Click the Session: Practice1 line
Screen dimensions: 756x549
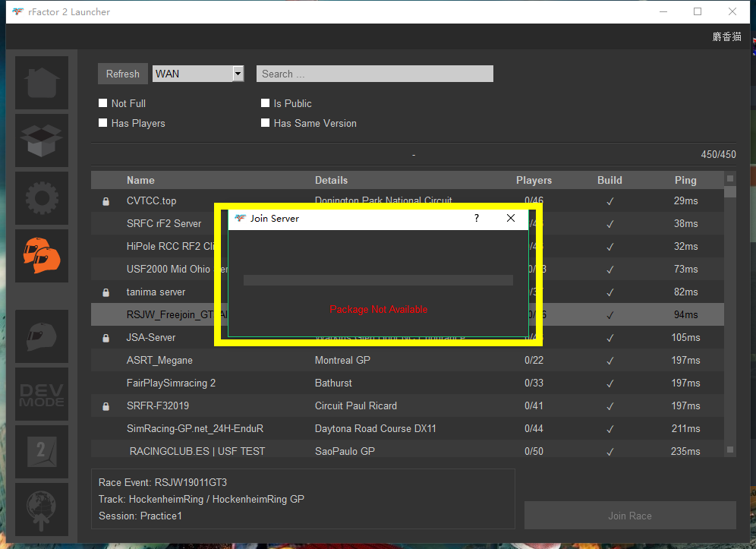point(140,516)
